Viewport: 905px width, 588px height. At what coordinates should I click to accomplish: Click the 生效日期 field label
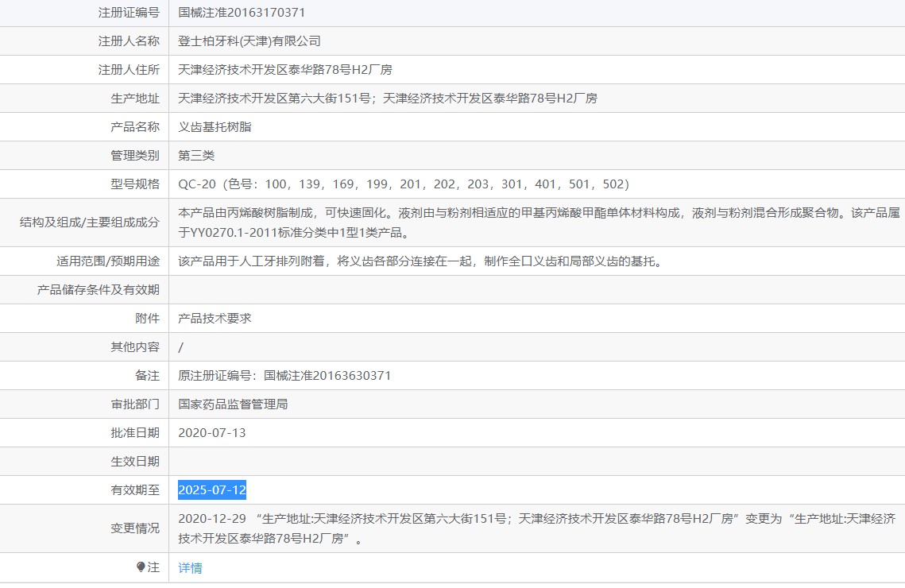[135, 462]
